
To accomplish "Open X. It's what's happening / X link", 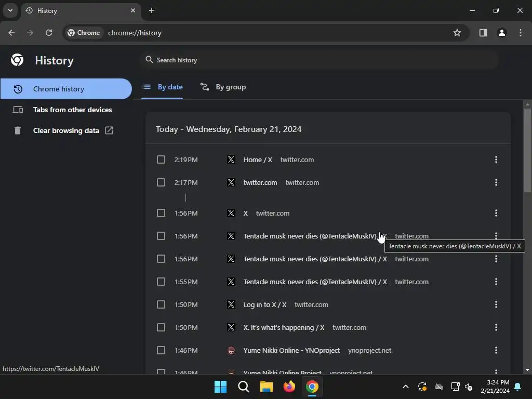I will click(x=284, y=327).
